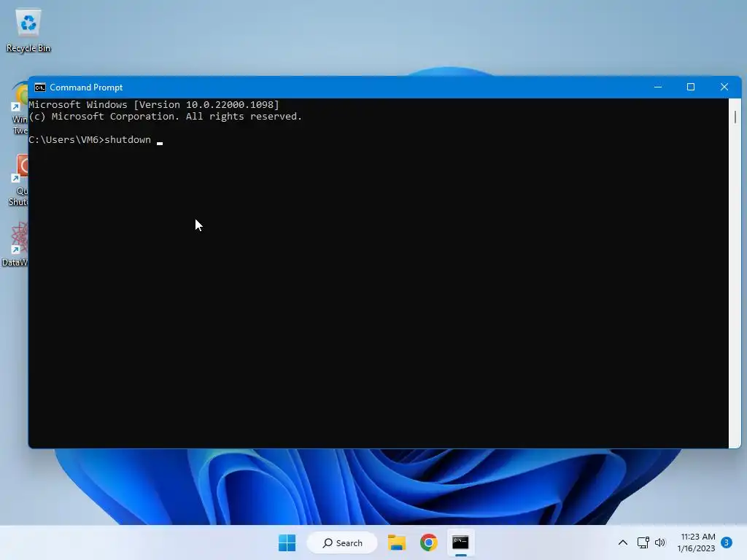Image resolution: width=747 pixels, height=560 pixels.
Task: Open the notification badge showing 3
Action: 727,542
